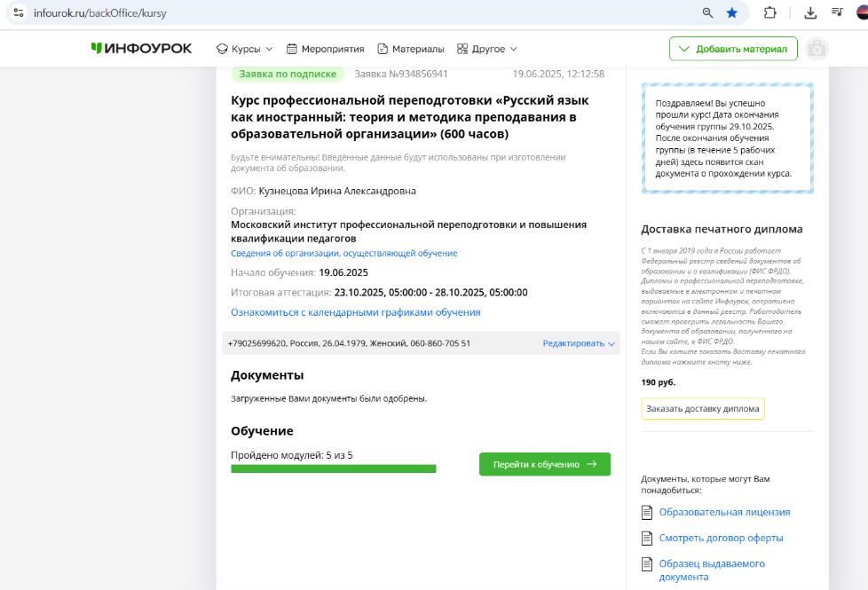Open the browser downloads icon
Viewport: 868px width, 590px height.
click(x=810, y=13)
